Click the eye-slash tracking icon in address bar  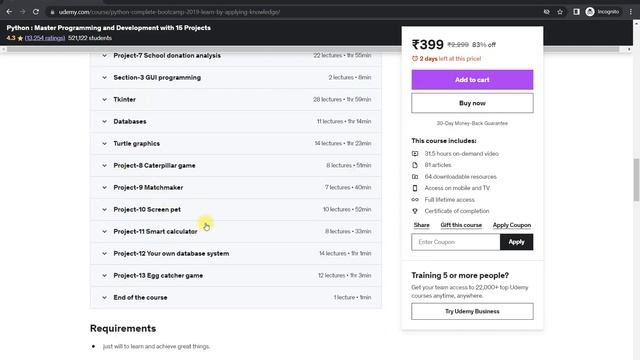547,12
